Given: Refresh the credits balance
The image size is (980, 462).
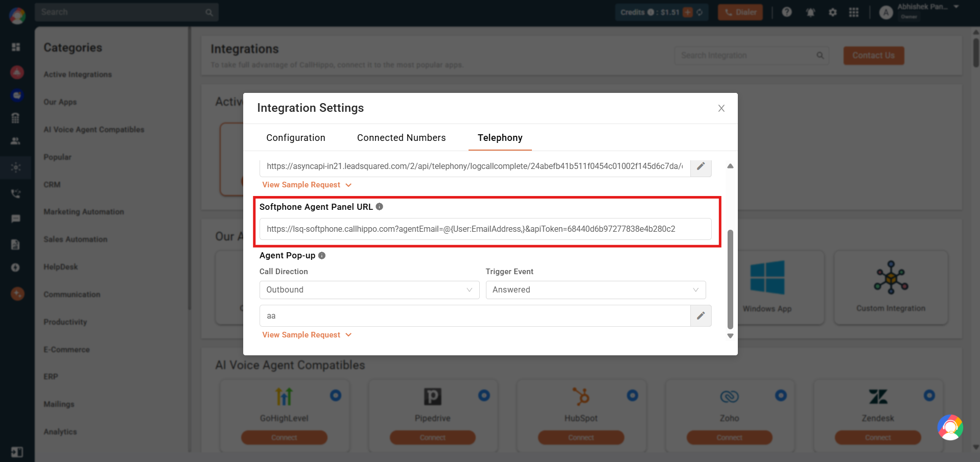Looking at the screenshot, I should (699, 12).
